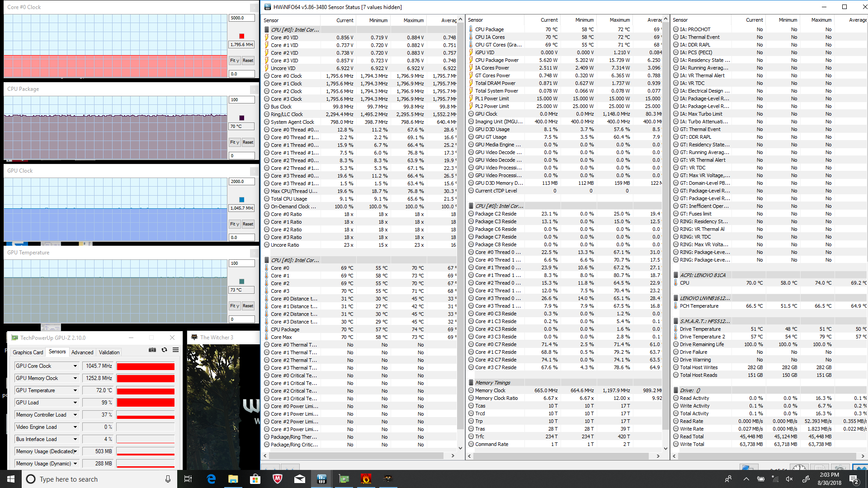Click the search box microphone icon
The image size is (868, 488).
pos(168,479)
